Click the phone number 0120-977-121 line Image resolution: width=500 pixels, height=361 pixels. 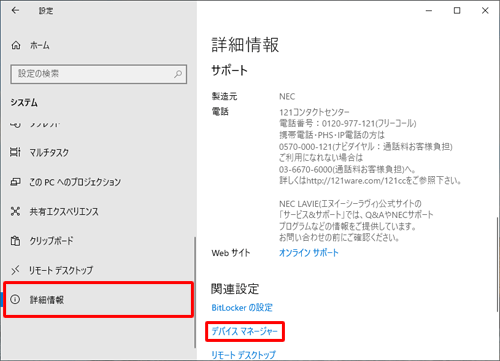click(x=348, y=123)
